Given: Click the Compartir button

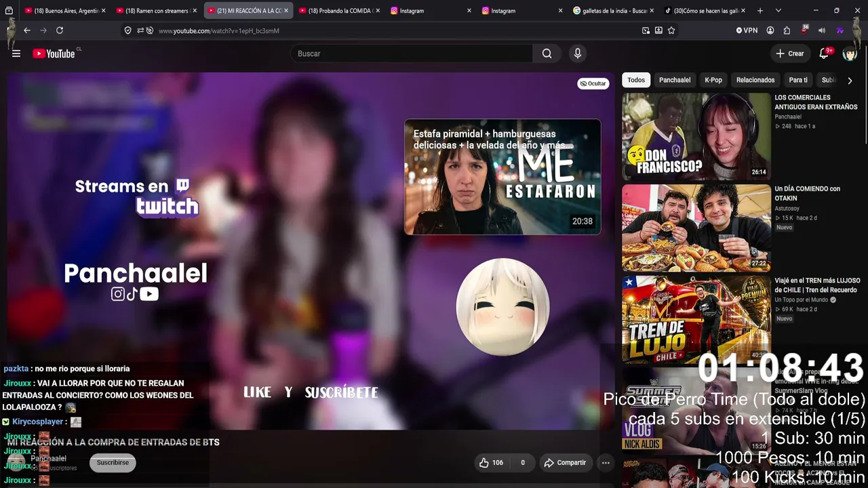Looking at the screenshot, I should (565, 463).
